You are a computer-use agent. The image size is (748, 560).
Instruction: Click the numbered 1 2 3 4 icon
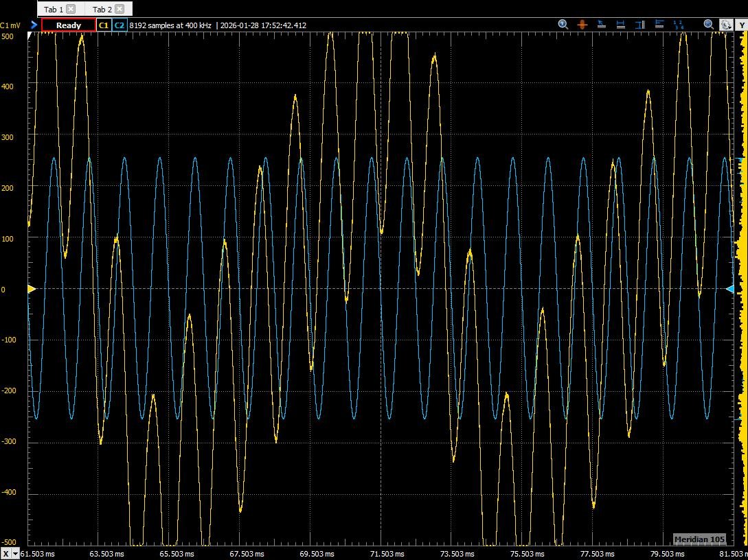click(x=679, y=25)
